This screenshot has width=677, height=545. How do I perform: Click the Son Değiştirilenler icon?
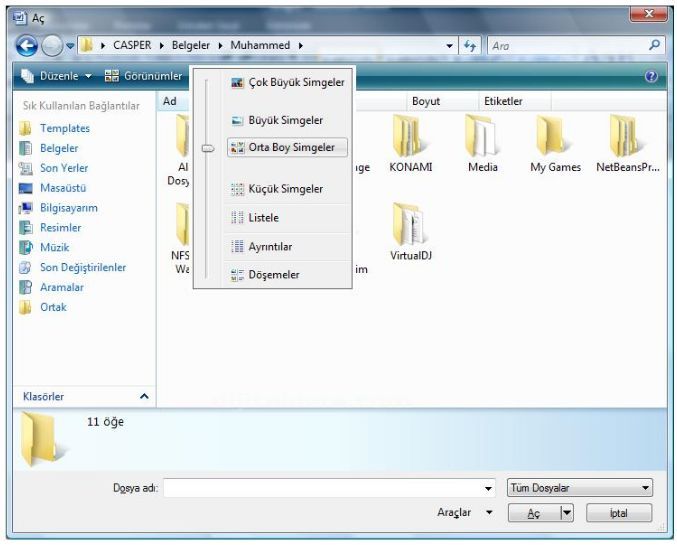click(25, 267)
